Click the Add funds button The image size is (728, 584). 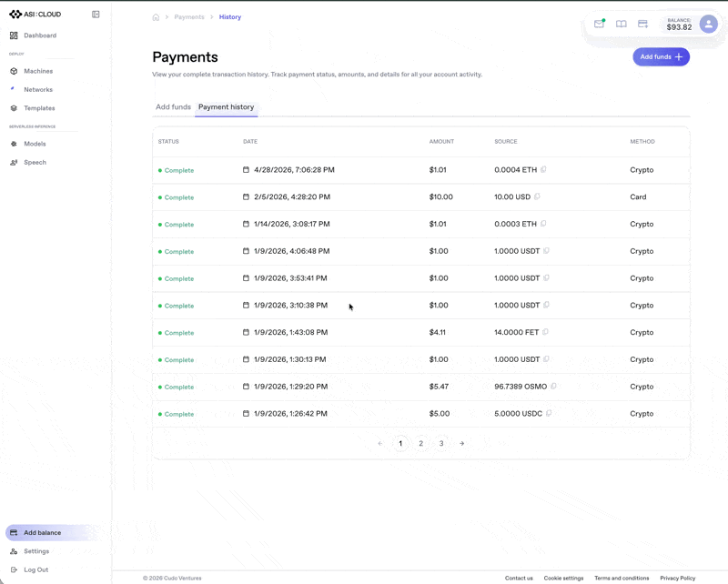(x=662, y=56)
